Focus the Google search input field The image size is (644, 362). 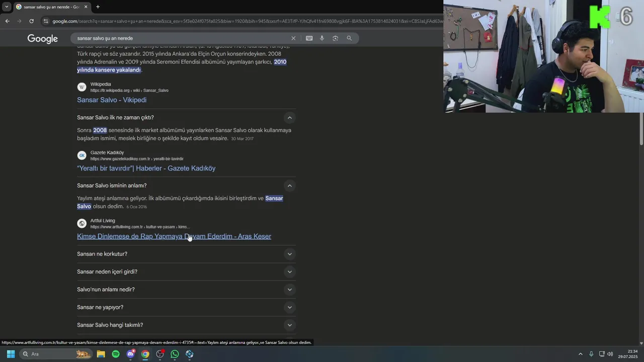coord(181,38)
